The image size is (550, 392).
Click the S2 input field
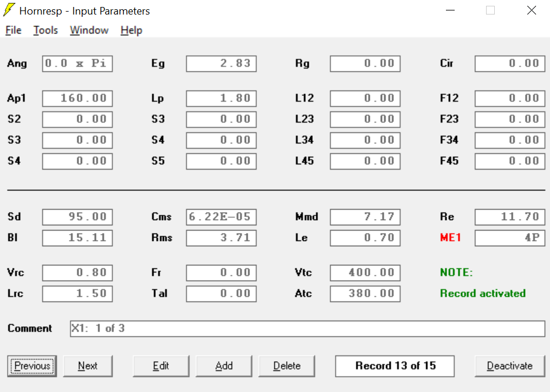pyautogui.click(x=77, y=120)
